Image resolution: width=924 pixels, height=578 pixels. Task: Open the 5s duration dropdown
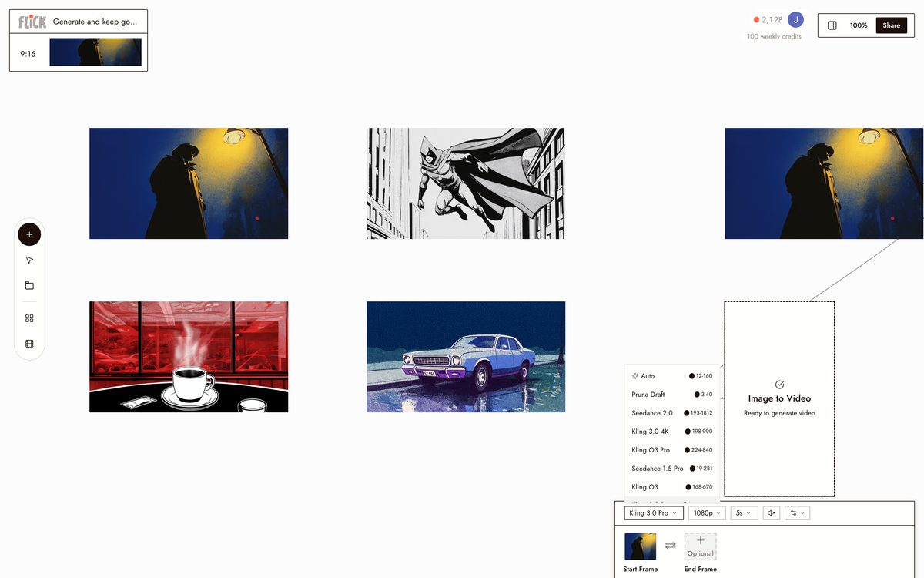[745, 513]
